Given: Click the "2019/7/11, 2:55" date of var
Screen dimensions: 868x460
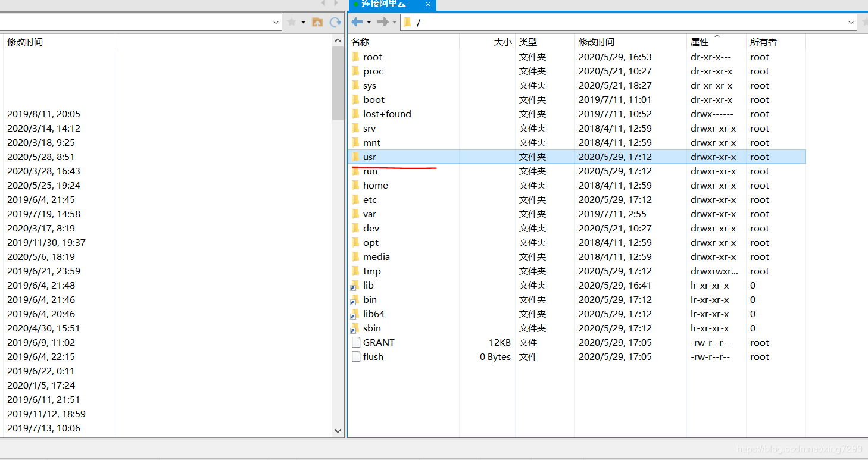Looking at the screenshot, I should pos(613,214).
